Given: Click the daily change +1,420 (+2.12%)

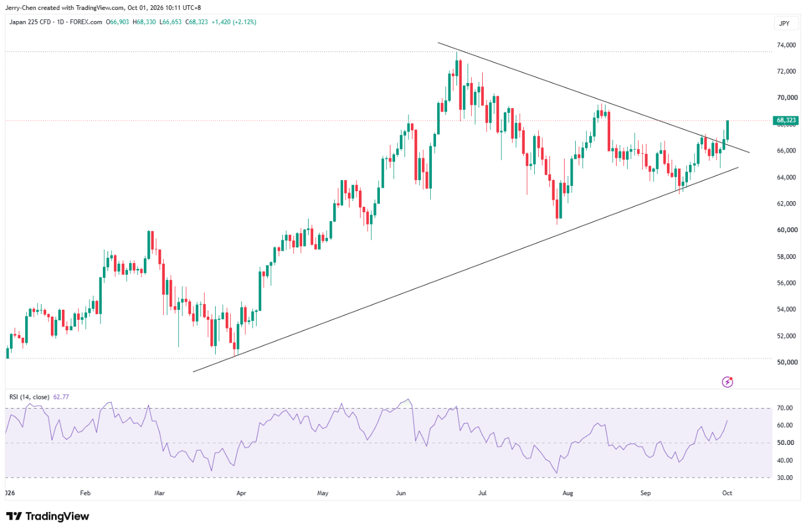Looking at the screenshot, I should tap(234, 22).
